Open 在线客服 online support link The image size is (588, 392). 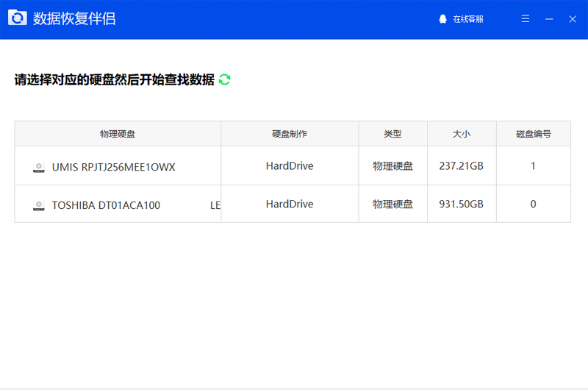[x=468, y=19]
